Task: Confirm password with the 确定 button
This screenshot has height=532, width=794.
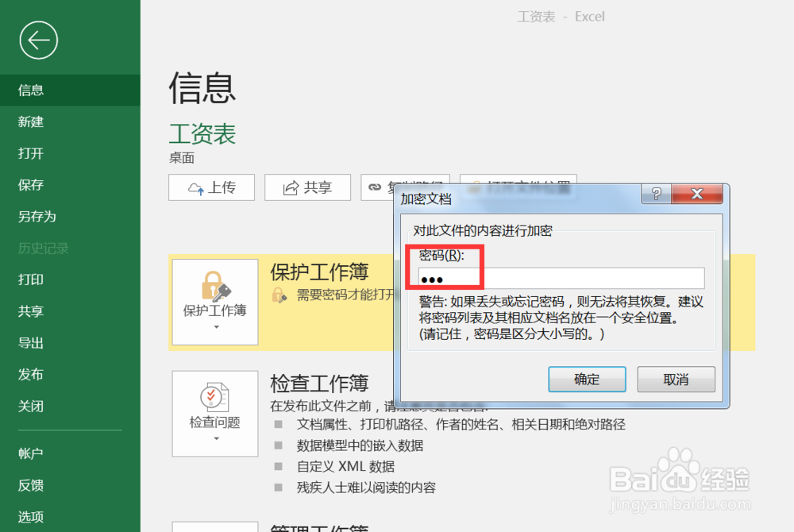Action: (587, 380)
